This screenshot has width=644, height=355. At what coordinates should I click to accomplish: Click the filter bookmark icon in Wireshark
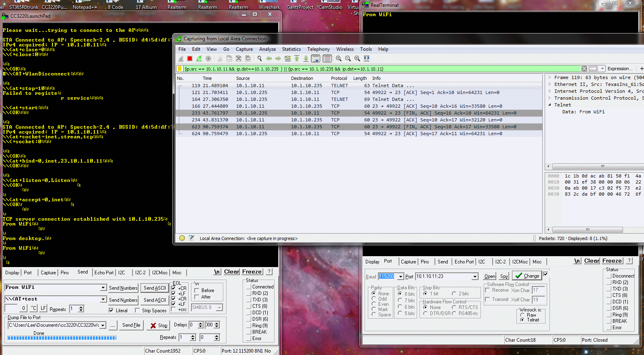coord(180,69)
